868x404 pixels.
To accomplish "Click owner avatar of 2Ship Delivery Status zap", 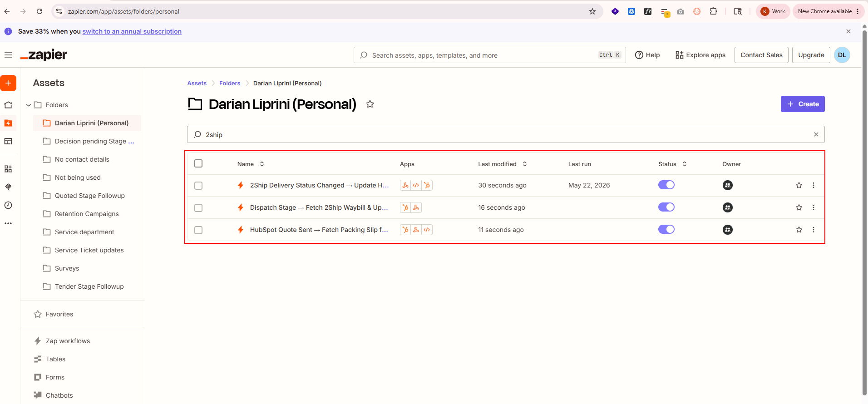I will [x=728, y=185].
